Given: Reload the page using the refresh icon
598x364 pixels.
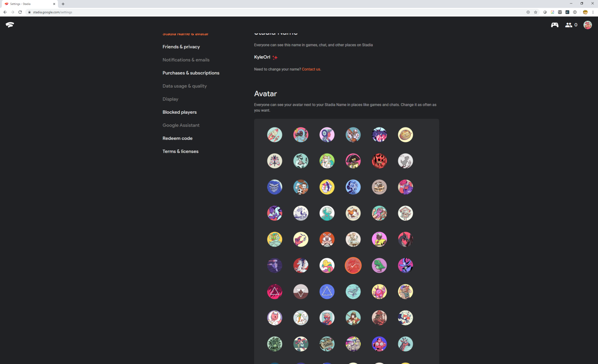Looking at the screenshot, I should (20, 12).
